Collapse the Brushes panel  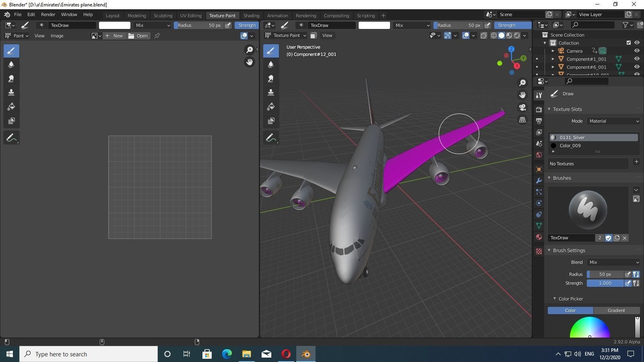point(549,178)
